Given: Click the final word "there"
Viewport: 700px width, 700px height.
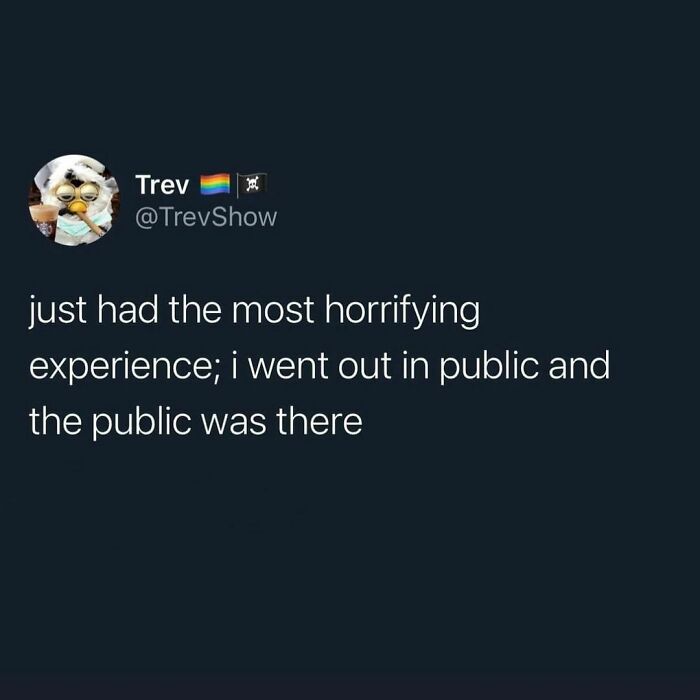Looking at the screenshot, I should [x=319, y=421].
